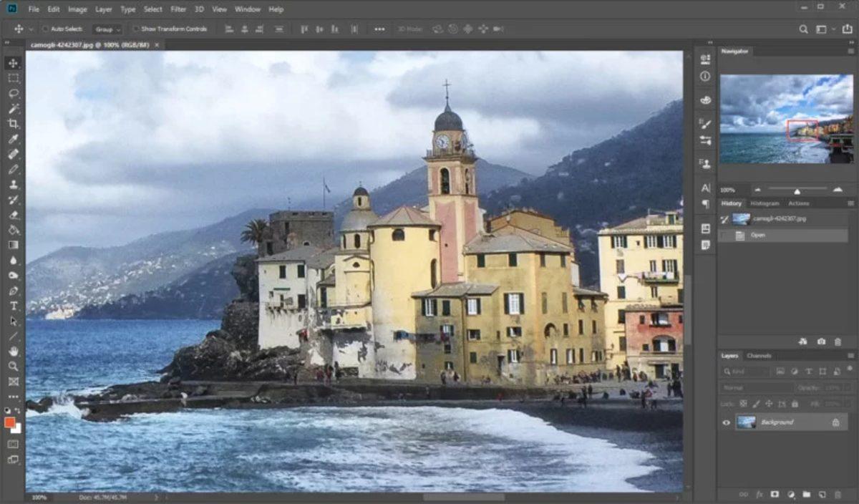Viewport: 859px width, 504px height.
Task: Open the Layers panel menu
Action: [x=852, y=356]
